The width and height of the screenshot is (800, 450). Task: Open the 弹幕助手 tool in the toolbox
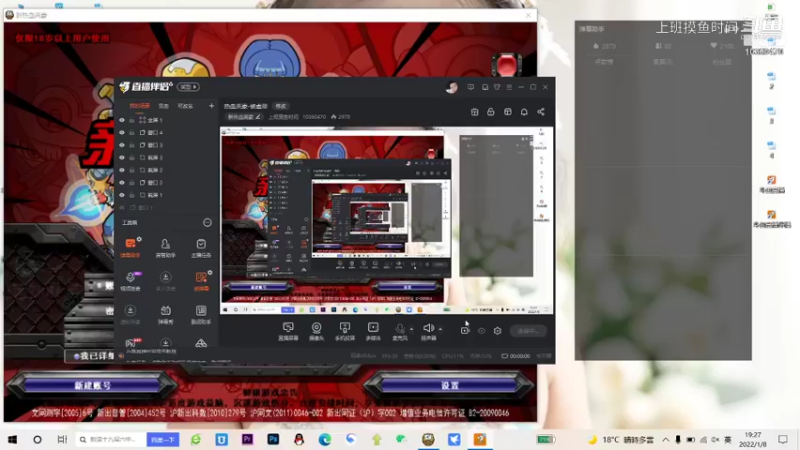pos(130,247)
